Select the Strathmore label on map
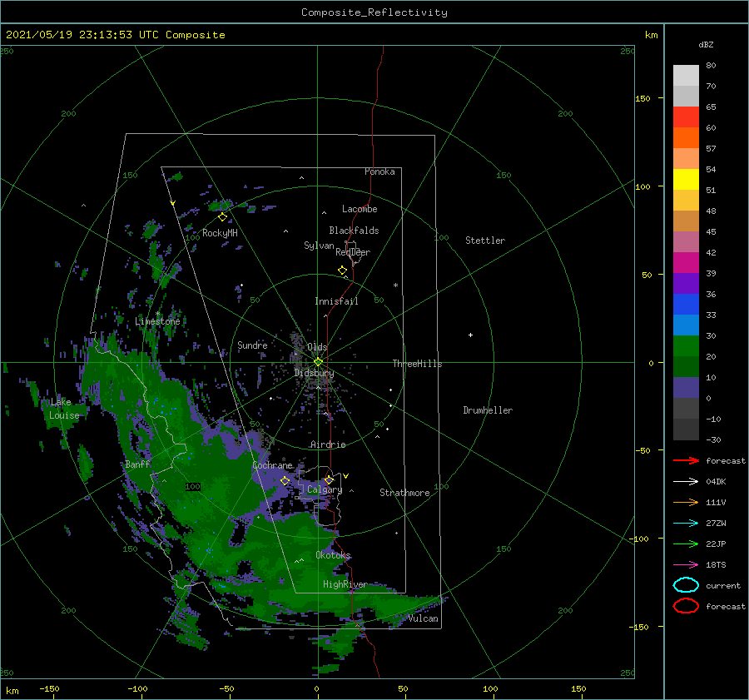 click(x=404, y=493)
